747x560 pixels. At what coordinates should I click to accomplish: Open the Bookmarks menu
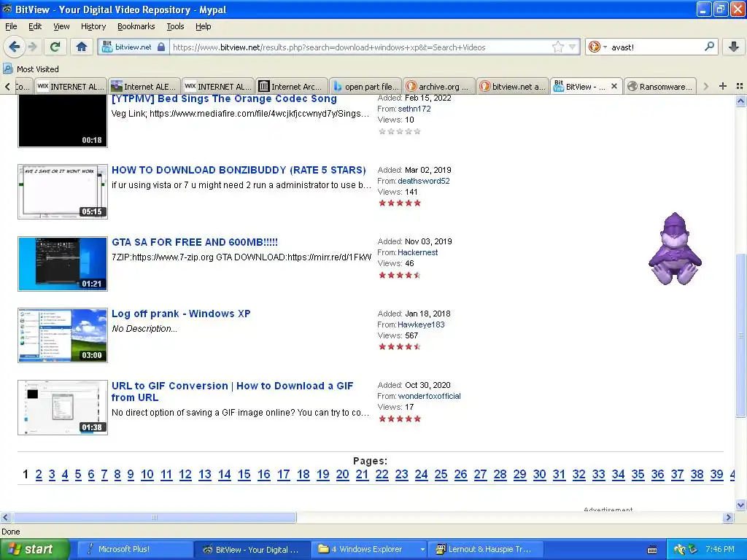point(136,26)
